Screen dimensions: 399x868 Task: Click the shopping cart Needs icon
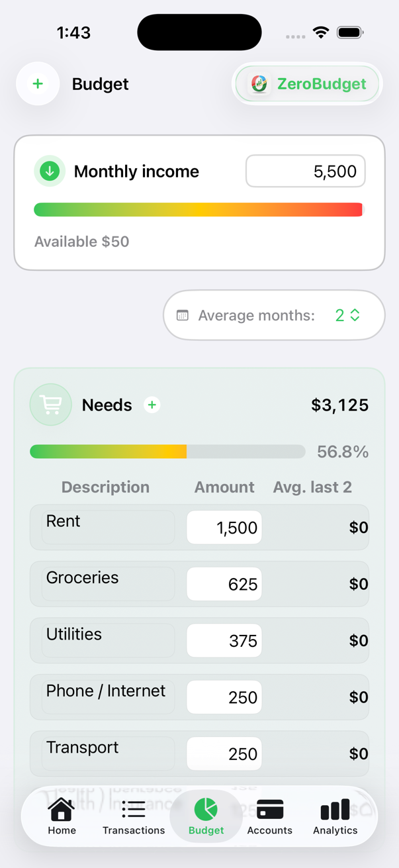click(51, 405)
